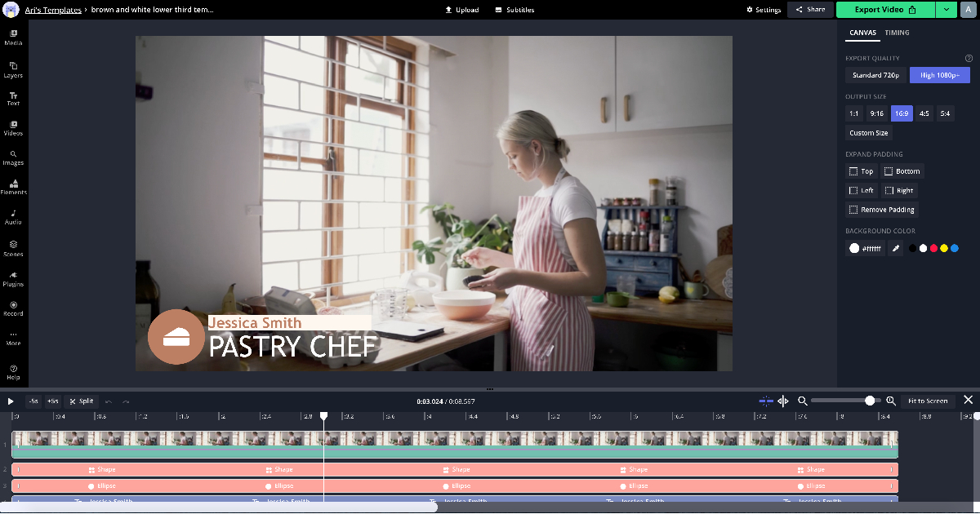Image resolution: width=980 pixels, height=514 pixels.
Task: Enable timeline snapping
Action: pyautogui.click(x=766, y=401)
